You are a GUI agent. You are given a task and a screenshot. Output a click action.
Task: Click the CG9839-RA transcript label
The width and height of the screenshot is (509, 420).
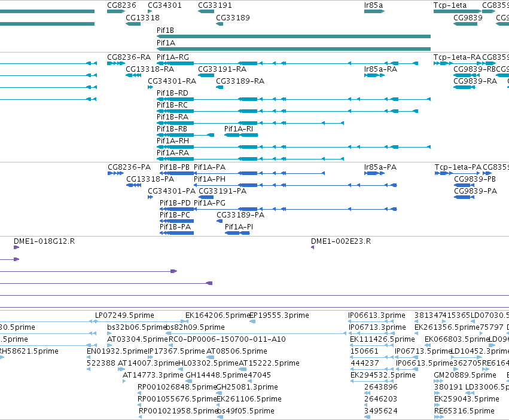[475, 81]
